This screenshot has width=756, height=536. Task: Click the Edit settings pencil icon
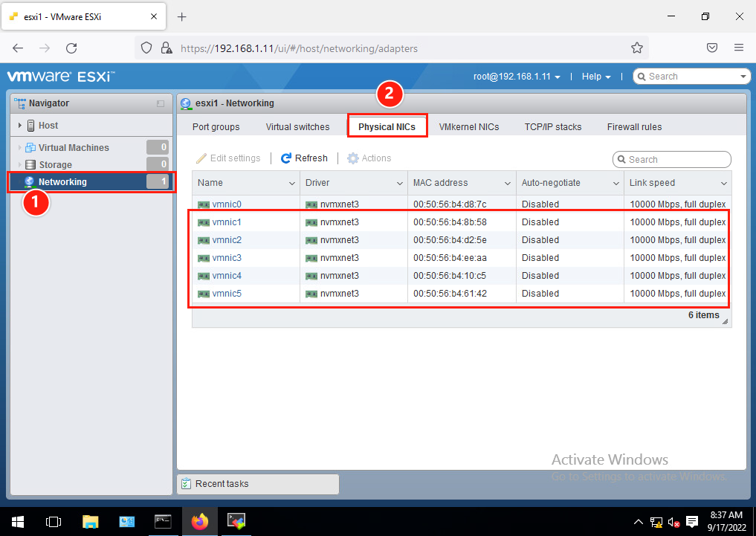pyautogui.click(x=201, y=158)
